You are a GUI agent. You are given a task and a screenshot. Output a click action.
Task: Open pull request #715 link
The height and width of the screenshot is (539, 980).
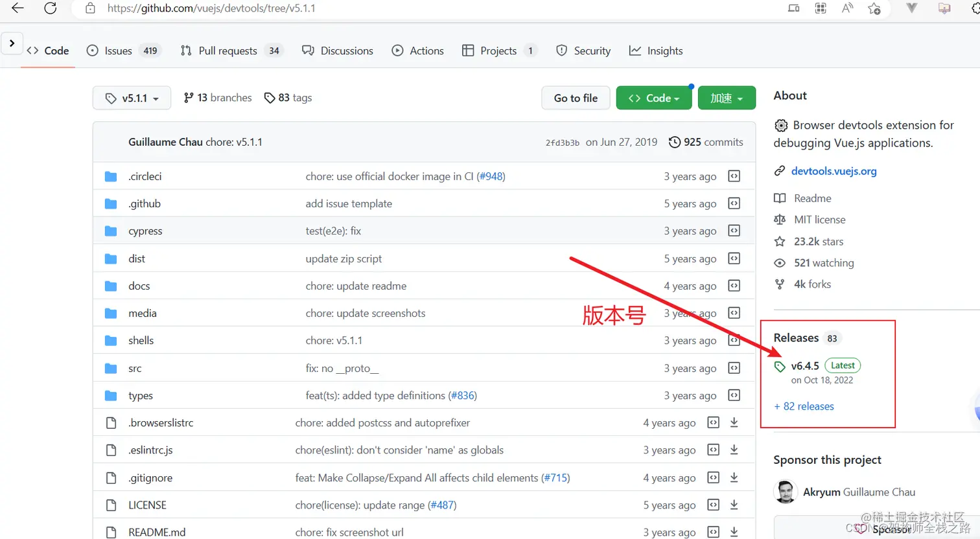coord(555,477)
